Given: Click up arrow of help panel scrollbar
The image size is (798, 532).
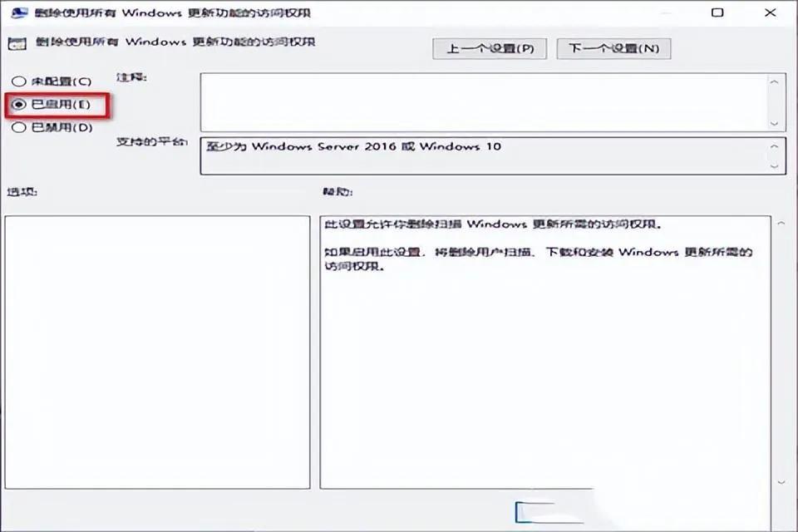Looking at the screenshot, I should click(781, 224).
